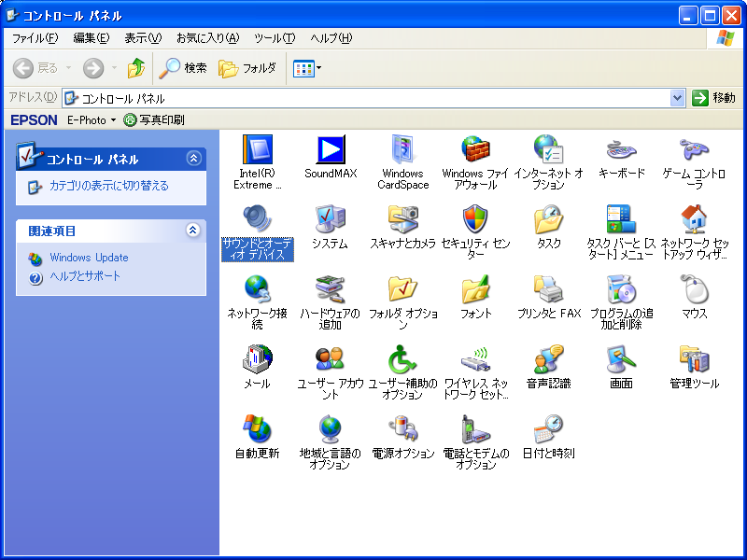Select the マウス icon
This screenshot has width=747, height=560.
[x=694, y=290]
